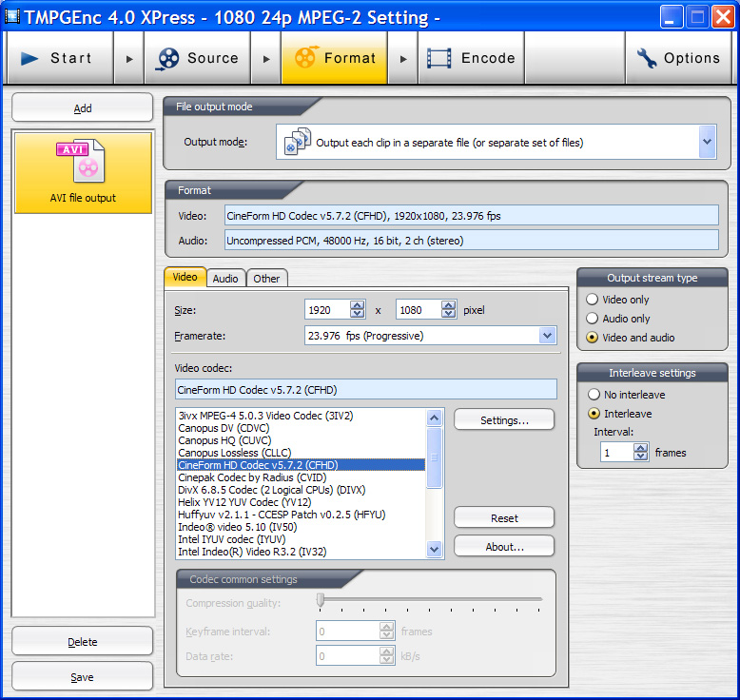The width and height of the screenshot is (740, 700).
Task: Switch to the Other tab
Action: coord(266,279)
